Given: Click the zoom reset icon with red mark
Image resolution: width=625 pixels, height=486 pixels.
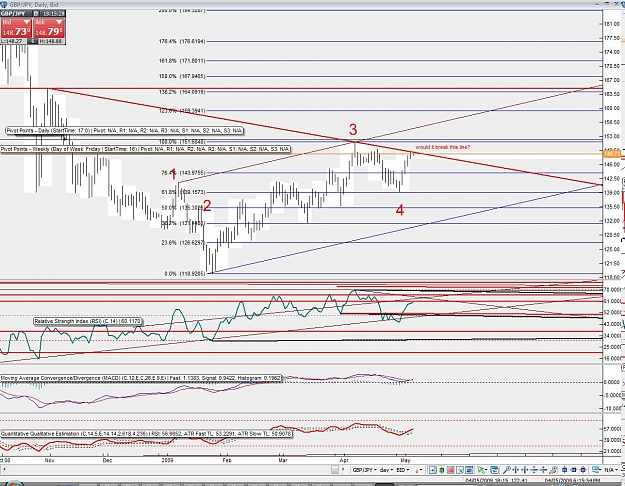Looking at the screenshot, I should coord(553,470).
